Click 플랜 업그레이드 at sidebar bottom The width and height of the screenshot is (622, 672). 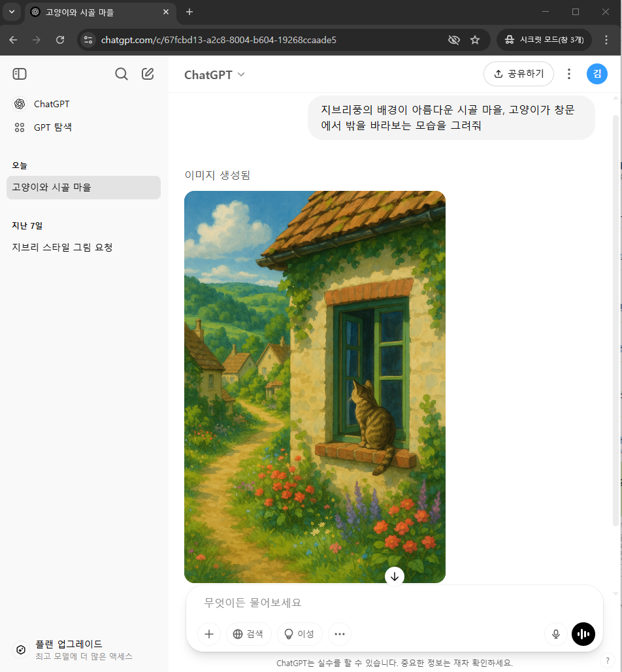84,649
